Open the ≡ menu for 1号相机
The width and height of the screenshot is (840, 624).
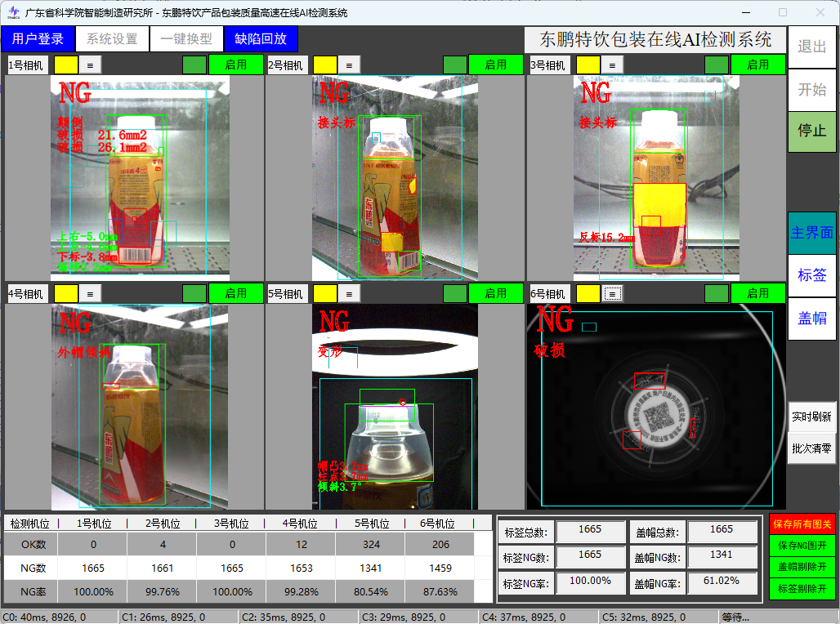[x=90, y=65]
